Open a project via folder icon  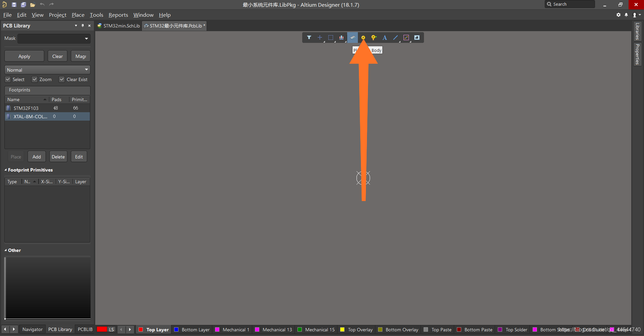click(33, 5)
